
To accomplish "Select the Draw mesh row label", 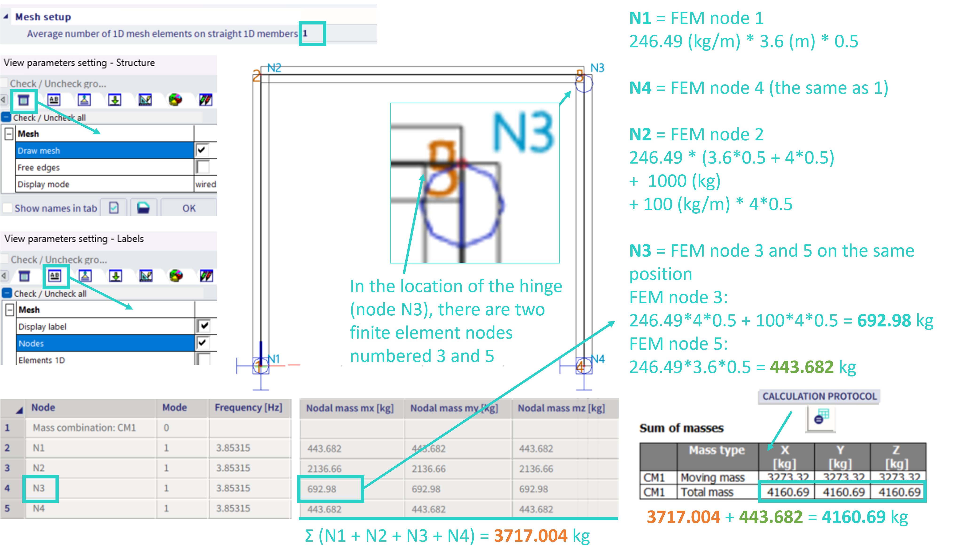I will [x=104, y=150].
